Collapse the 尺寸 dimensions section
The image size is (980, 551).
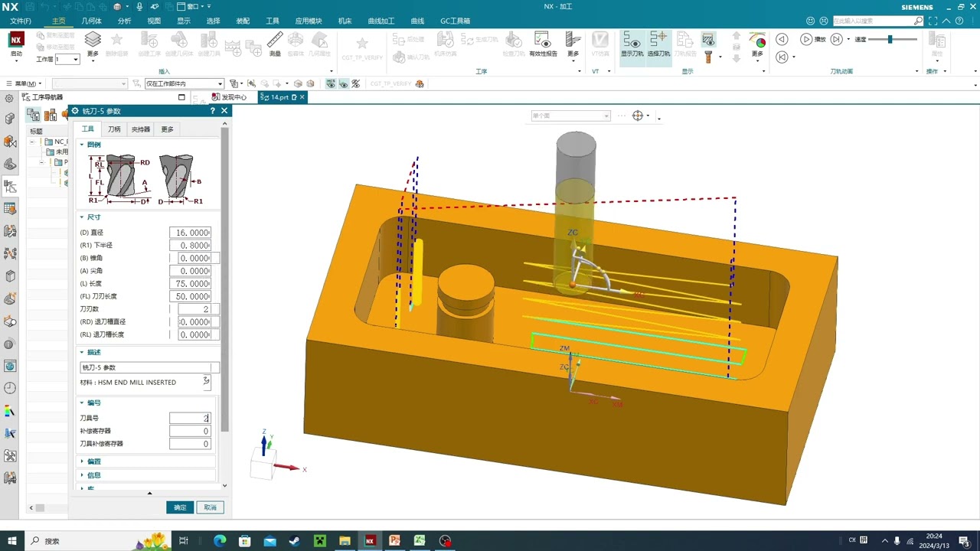pos(93,217)
